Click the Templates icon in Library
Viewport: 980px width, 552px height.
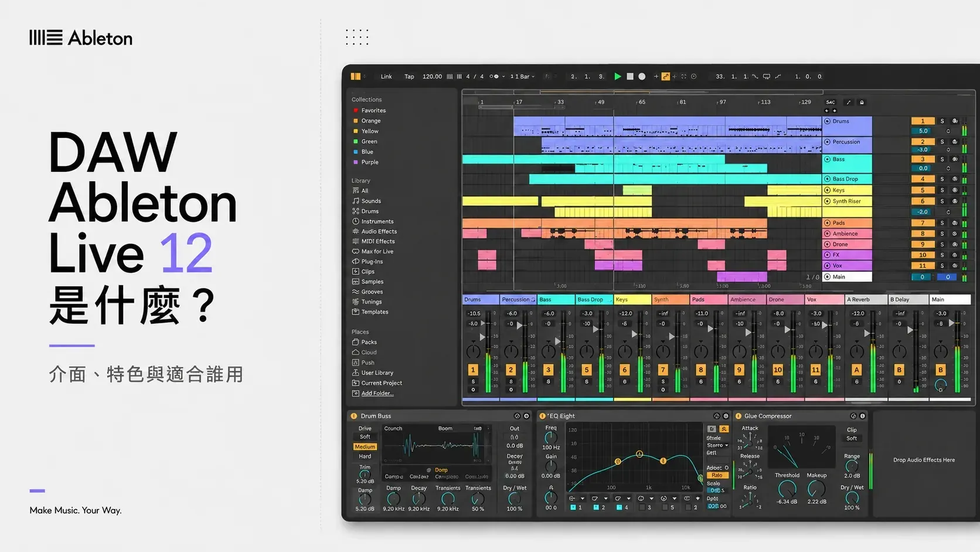tap(355, 311)
